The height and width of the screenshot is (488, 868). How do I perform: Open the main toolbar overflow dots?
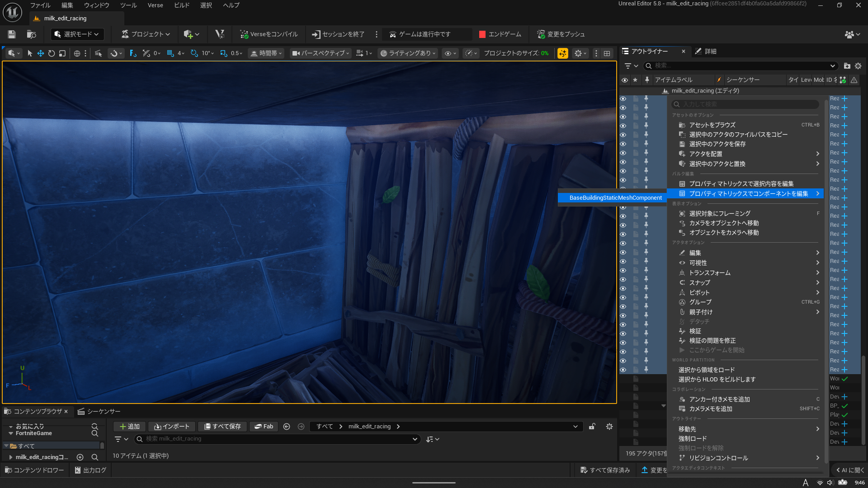[x=376, y=34]
